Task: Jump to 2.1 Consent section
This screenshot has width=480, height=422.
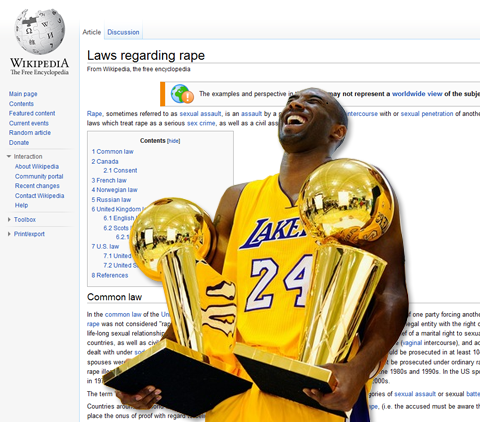Action: pos(120,171)
